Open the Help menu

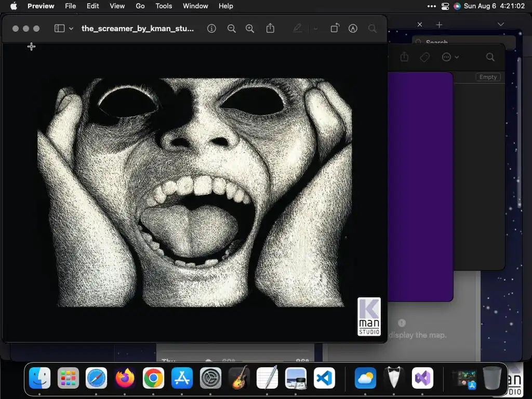[225, 6]
